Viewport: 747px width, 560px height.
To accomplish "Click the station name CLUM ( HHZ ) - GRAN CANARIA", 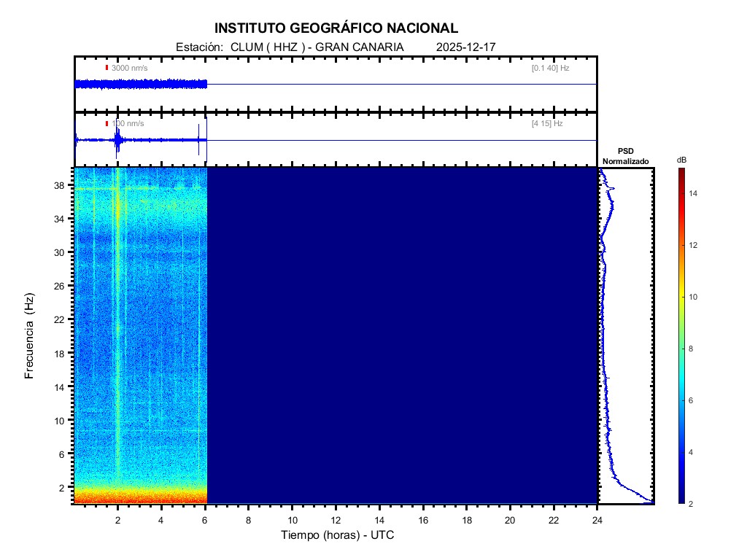I will tap(317, 47).
